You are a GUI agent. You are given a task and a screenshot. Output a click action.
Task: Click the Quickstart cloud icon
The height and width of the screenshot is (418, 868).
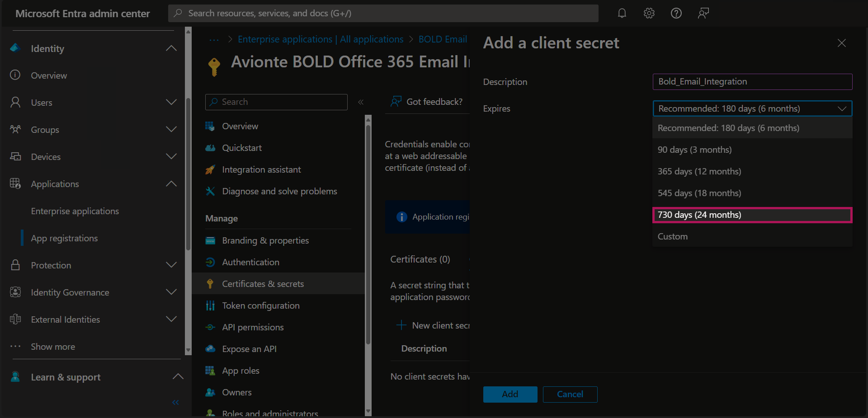[210, 148]
